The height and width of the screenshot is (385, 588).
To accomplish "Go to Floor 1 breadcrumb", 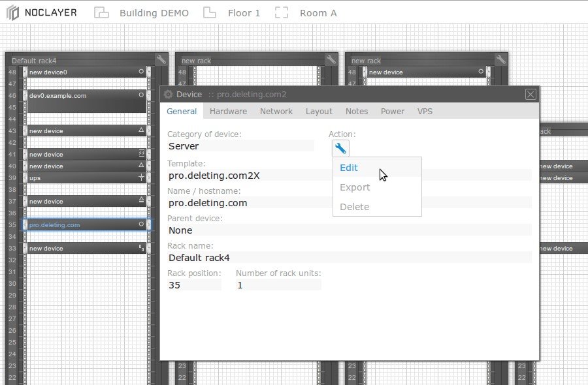I will pyautogui.click(x=244, y=13).
